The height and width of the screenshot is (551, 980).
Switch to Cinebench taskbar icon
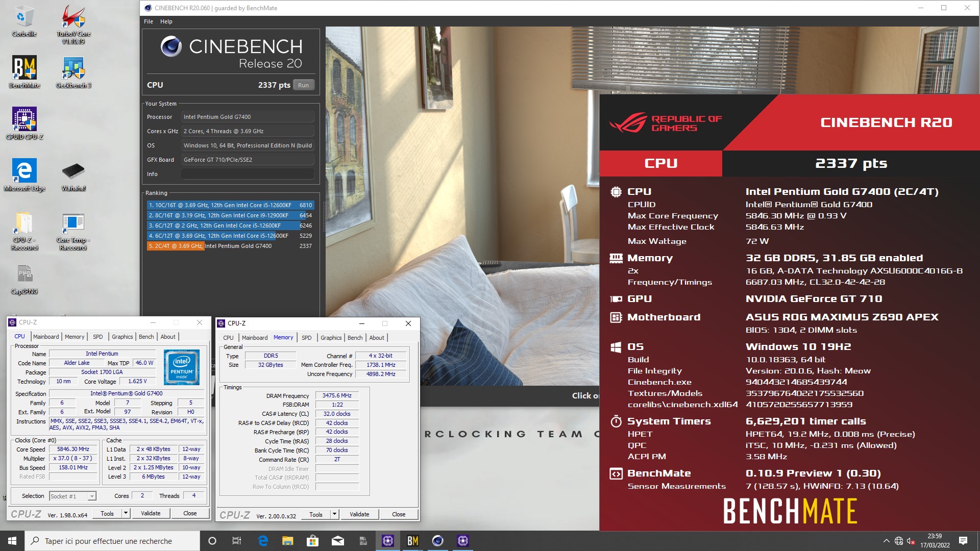coord(437,541)
